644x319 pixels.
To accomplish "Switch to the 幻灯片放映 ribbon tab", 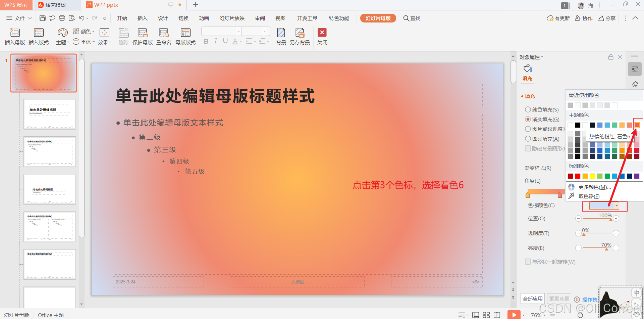I will [x=232, y=18].
